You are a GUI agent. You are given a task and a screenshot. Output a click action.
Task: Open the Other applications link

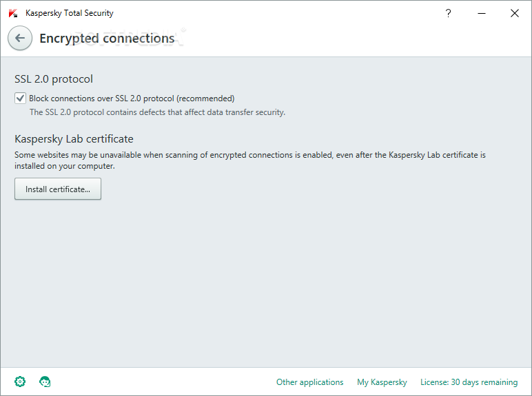(x=310, y=382)
